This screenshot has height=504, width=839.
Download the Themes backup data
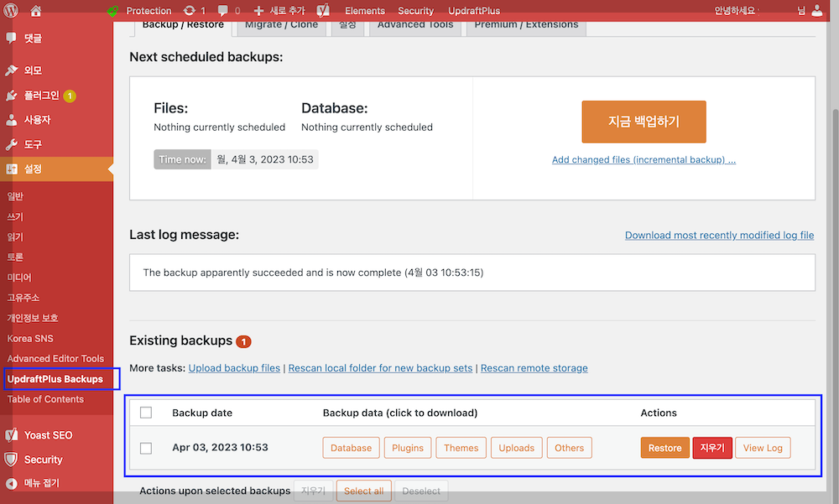(x=461, y=448)
